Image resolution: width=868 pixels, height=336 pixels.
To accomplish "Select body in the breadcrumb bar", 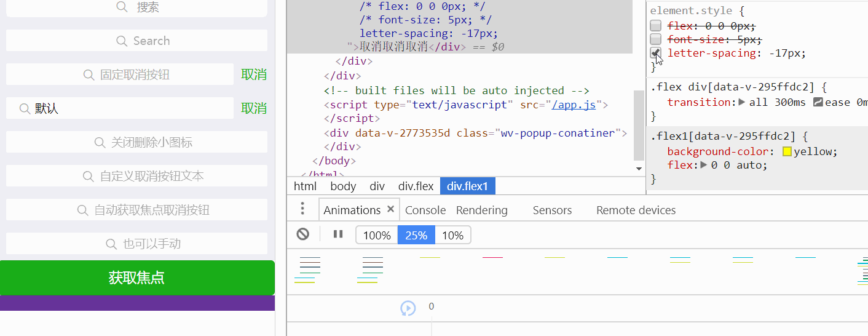I will 343,186.
